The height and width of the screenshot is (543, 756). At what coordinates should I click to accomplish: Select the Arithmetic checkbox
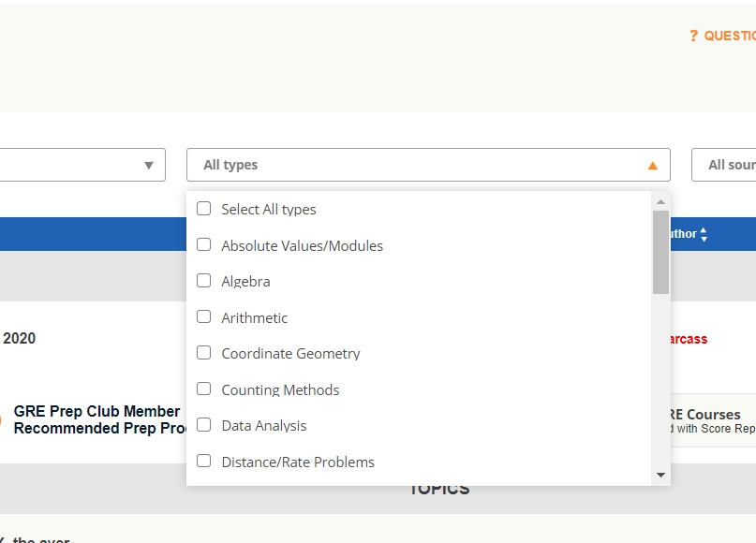203,317
